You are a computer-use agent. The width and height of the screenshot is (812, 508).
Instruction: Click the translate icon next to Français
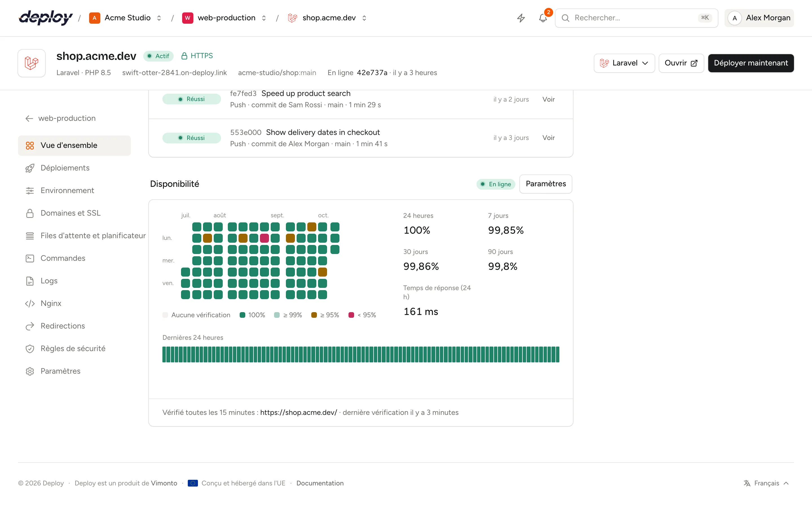tap(747, 483)
